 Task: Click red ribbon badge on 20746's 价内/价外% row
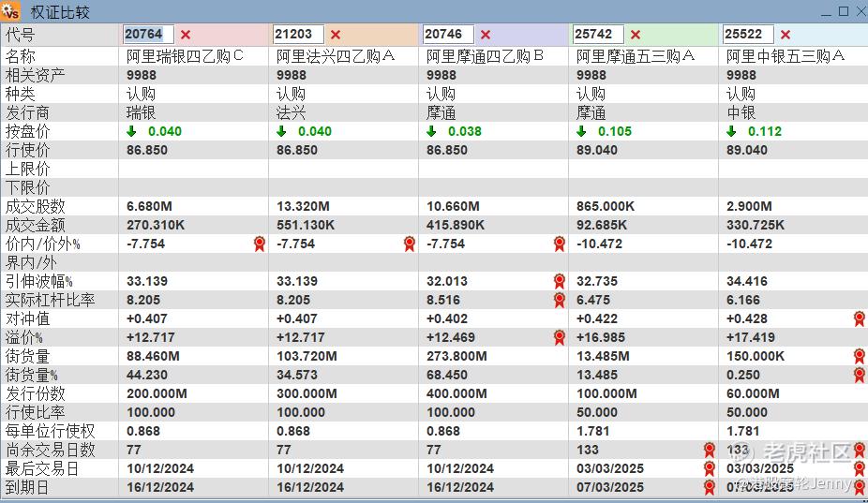[559, 244]
